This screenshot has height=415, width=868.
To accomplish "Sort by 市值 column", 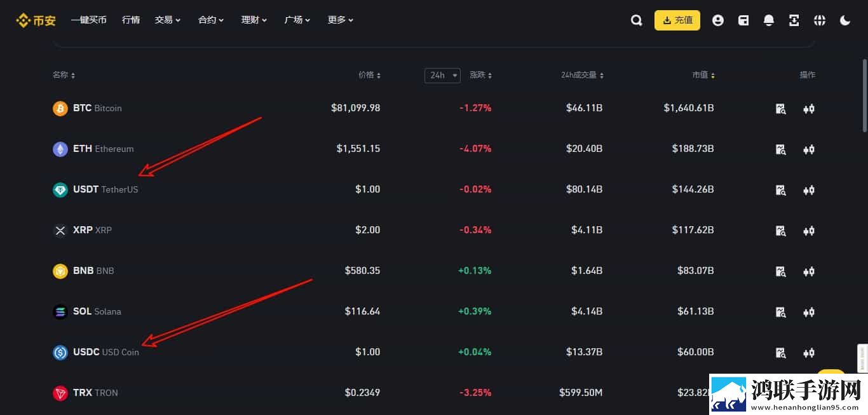I will point(703,75).
